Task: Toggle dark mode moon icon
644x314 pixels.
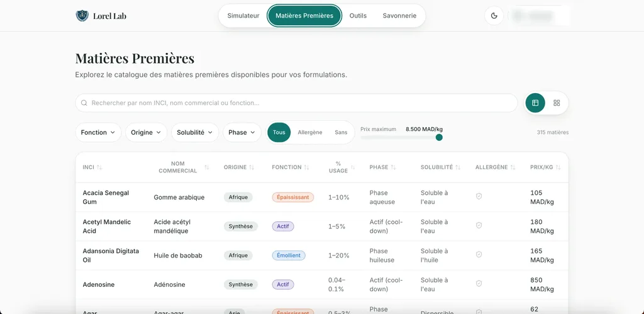Action: [x=494, y=16]
